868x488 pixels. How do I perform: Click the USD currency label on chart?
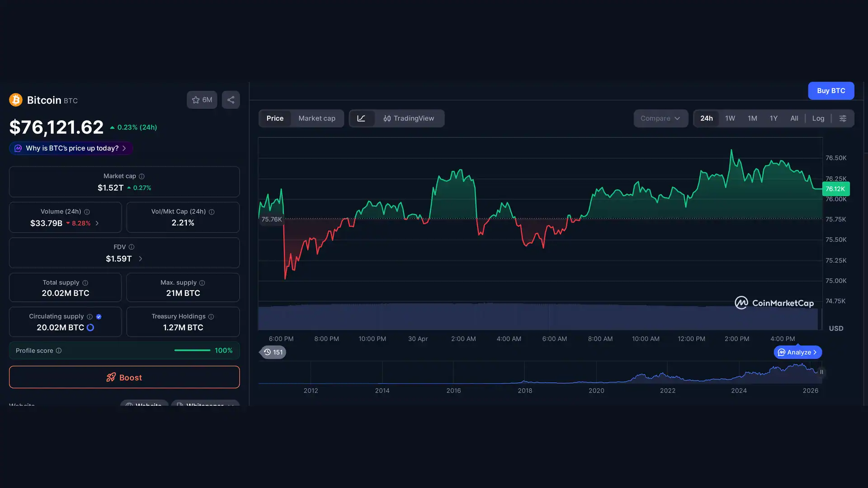pyautogui.click(x=836, y=328)
